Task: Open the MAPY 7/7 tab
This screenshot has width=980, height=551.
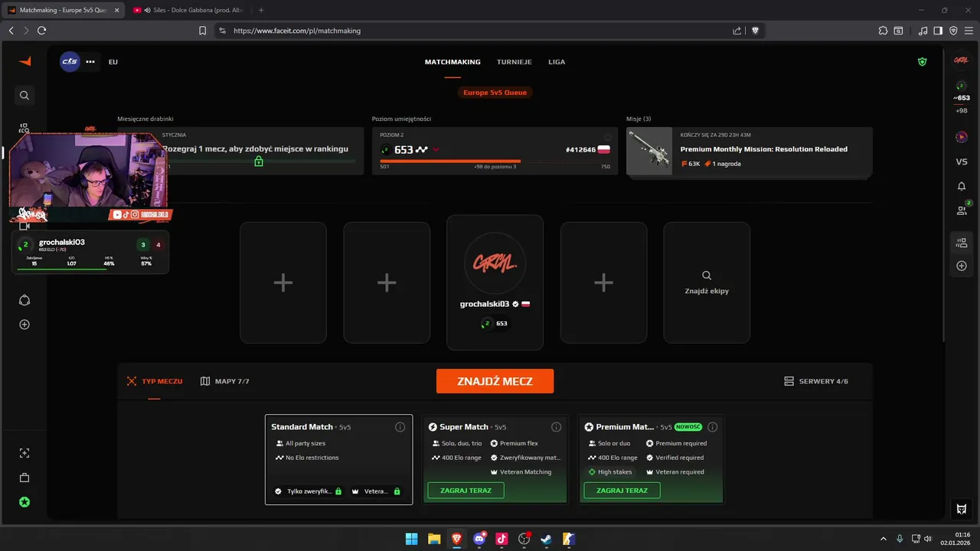Action: [x=225, y=381]
